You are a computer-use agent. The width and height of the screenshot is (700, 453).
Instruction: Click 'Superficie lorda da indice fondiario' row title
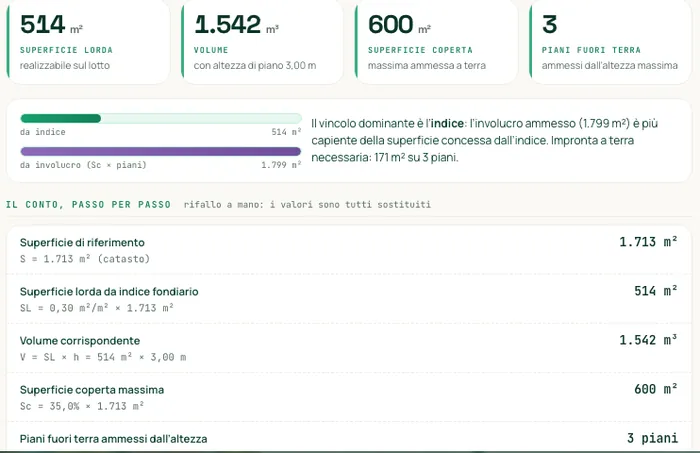[109, 291]
